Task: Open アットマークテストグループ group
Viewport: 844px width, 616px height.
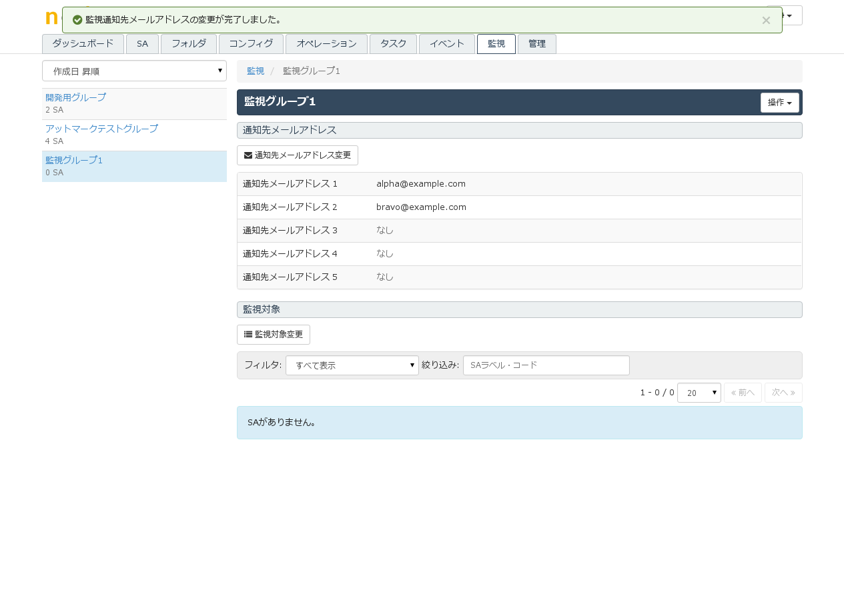Action: (x=101, y=129)
